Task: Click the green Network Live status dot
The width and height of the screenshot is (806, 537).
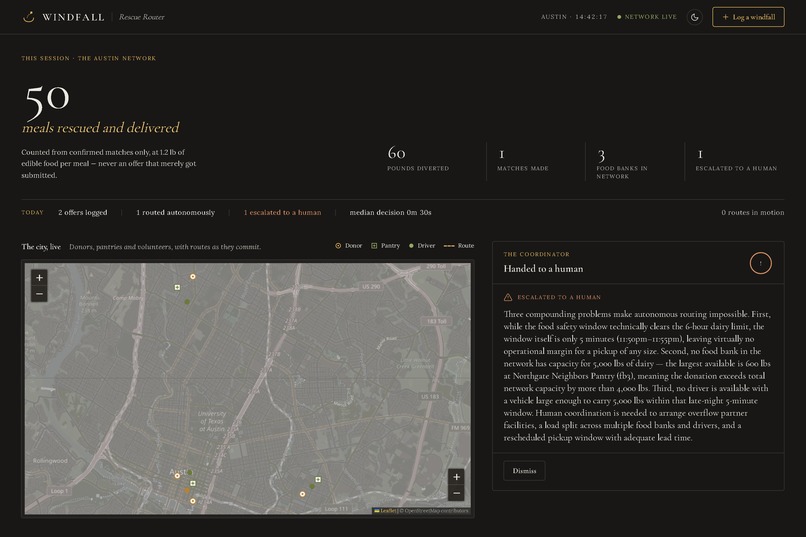Action: click(619, 17)
